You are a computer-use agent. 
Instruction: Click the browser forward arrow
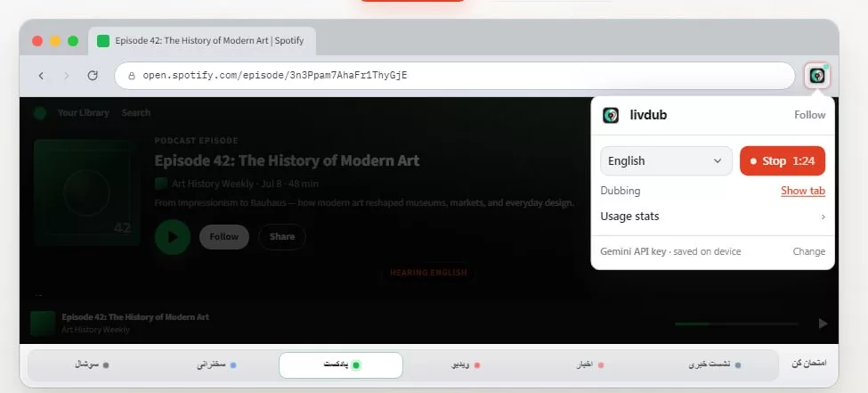click(67, 76)
